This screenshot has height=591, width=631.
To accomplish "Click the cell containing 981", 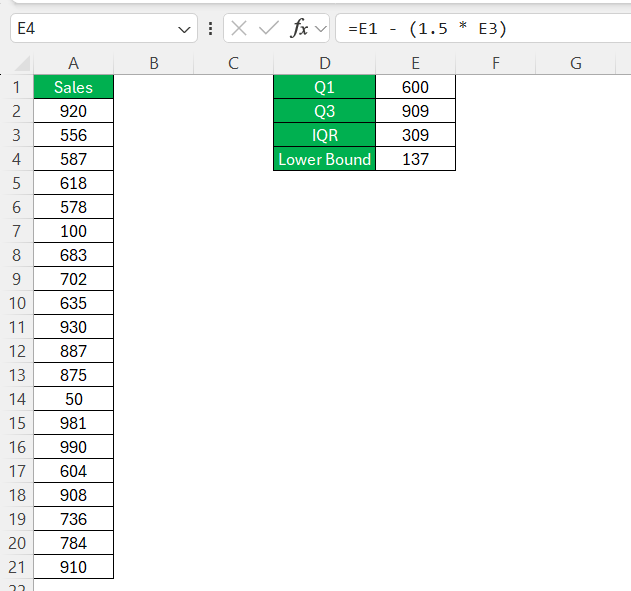I will (74, 423).
